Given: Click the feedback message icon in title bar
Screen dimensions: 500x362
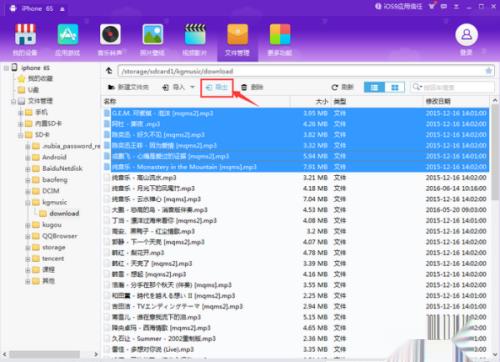Looking at the screenshot, I should (444, 6).
